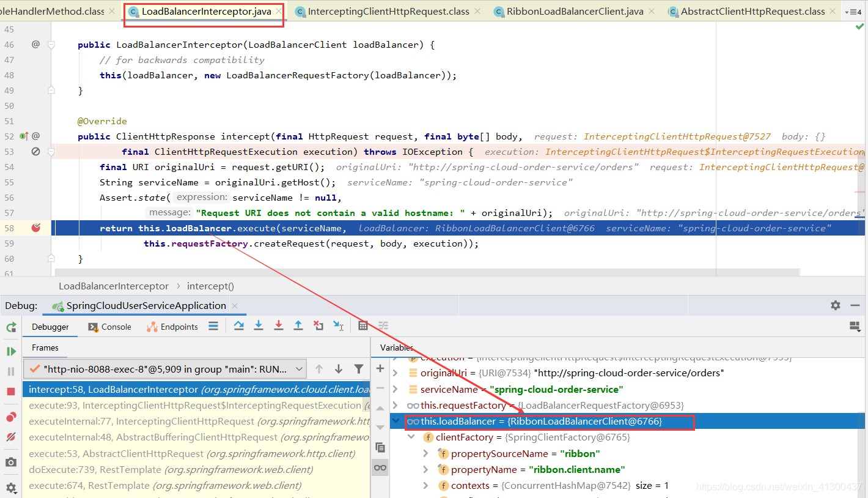The height and width of the screenshot is (498, 868).
Task: Open RibbonLoadBalancerClient.java tab
Action: [x=575, y=12]
